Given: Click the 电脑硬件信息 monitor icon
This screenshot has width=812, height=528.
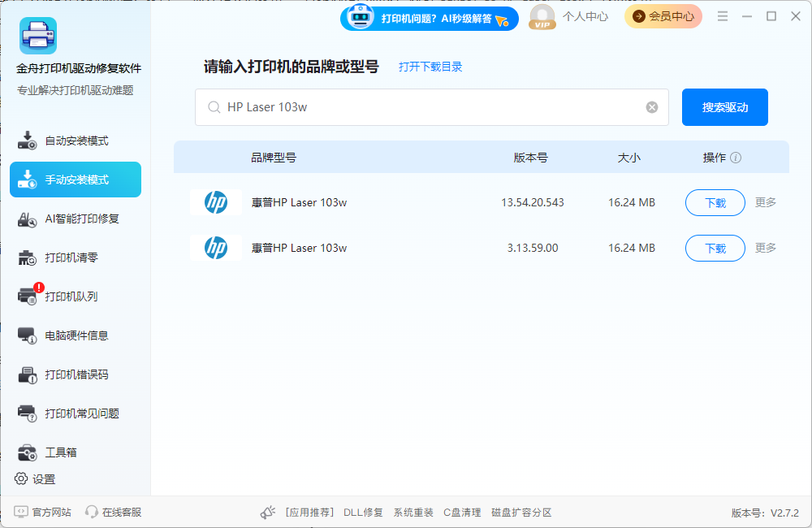Looking at the screenshot, I should 27,335.
